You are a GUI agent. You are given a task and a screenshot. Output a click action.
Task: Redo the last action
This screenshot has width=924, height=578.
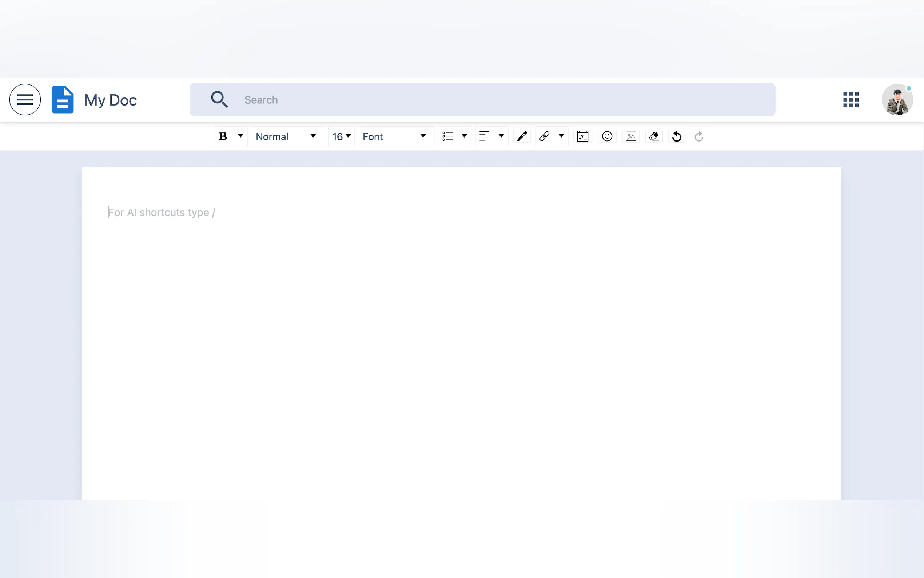[x=698, y=136]
